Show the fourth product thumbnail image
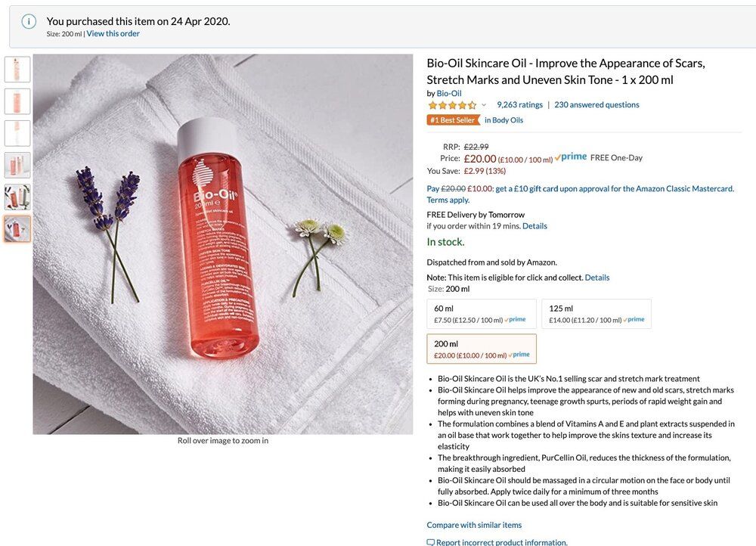The width and height of the screenshot is (756, 546). (x=17, y=165)
